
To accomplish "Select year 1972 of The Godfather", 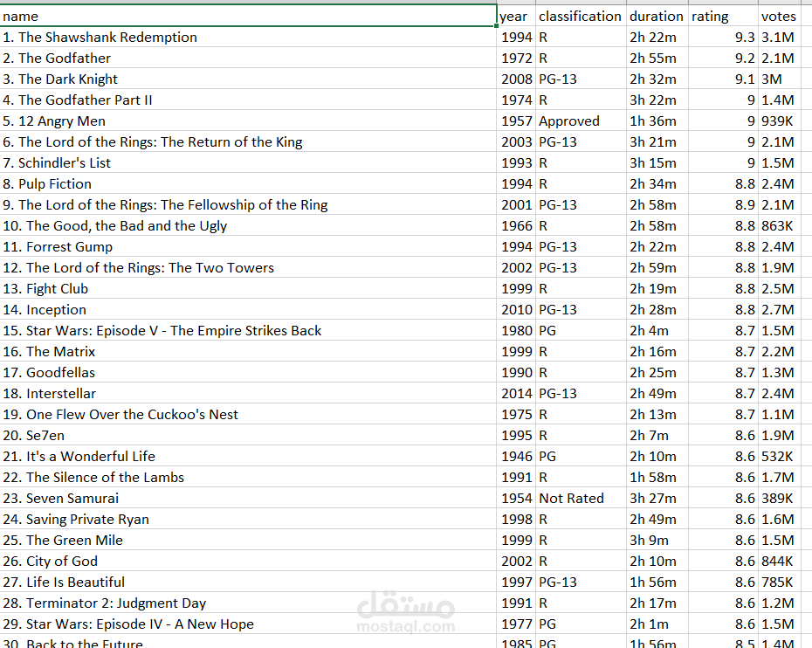I will tap(516, 58).
